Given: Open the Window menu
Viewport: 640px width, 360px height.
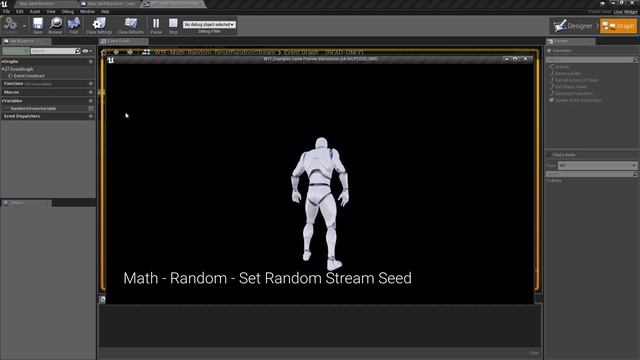Looking at the screenshot, I should pos(87,12).
